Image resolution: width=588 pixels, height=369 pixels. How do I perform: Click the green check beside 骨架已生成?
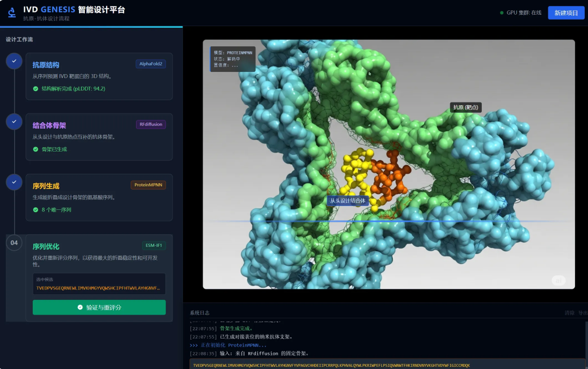pos(36,149)
